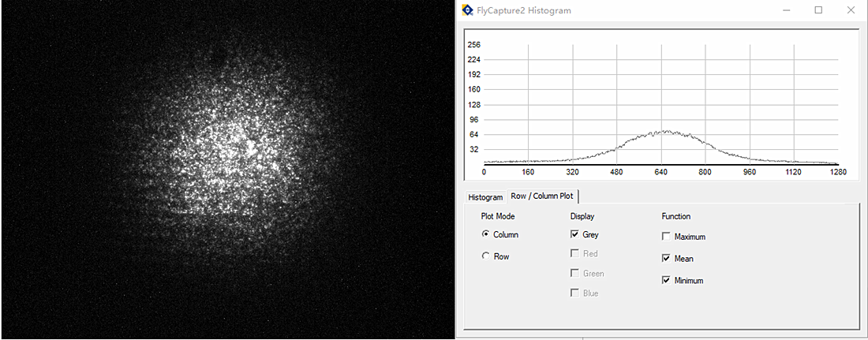Disable the Mean function checkbox
The width and height of the screenshot is (868, 340).
(667, 259)
